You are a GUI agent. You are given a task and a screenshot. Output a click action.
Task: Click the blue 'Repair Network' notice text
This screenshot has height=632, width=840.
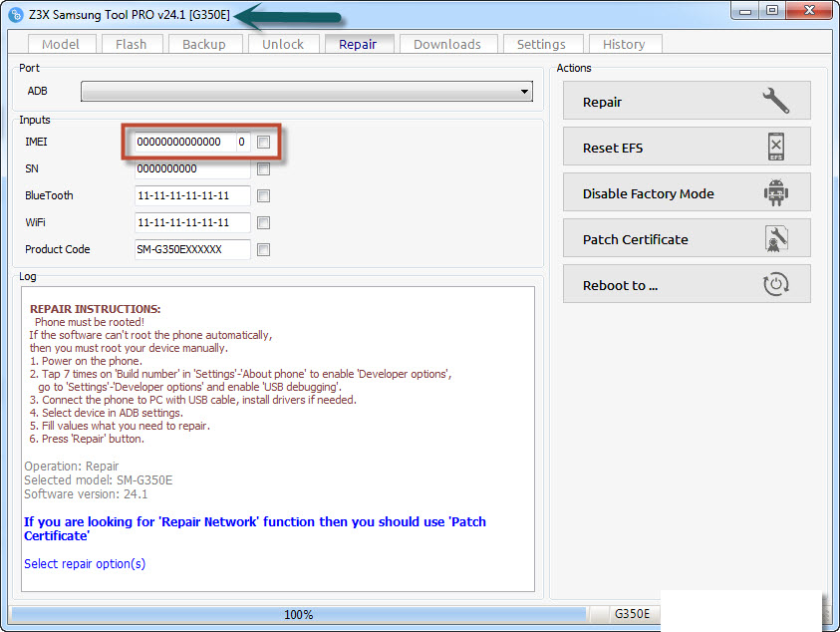[255, 528]
